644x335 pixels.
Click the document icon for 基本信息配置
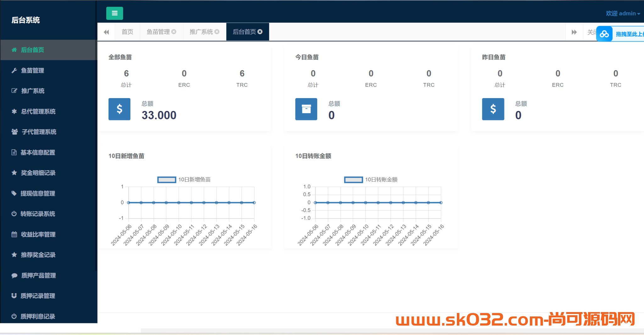coord(14,152)
